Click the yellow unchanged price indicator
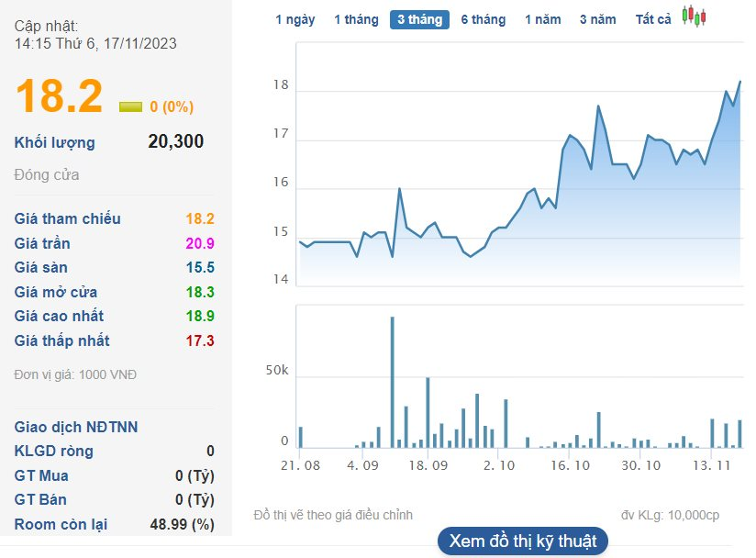 click(x=130, y=106)
